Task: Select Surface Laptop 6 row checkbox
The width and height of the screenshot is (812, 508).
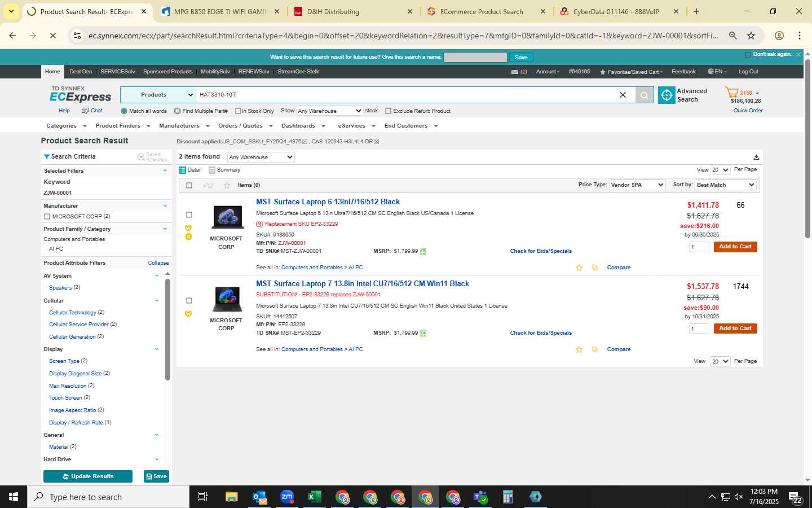Action: [189, 215]
